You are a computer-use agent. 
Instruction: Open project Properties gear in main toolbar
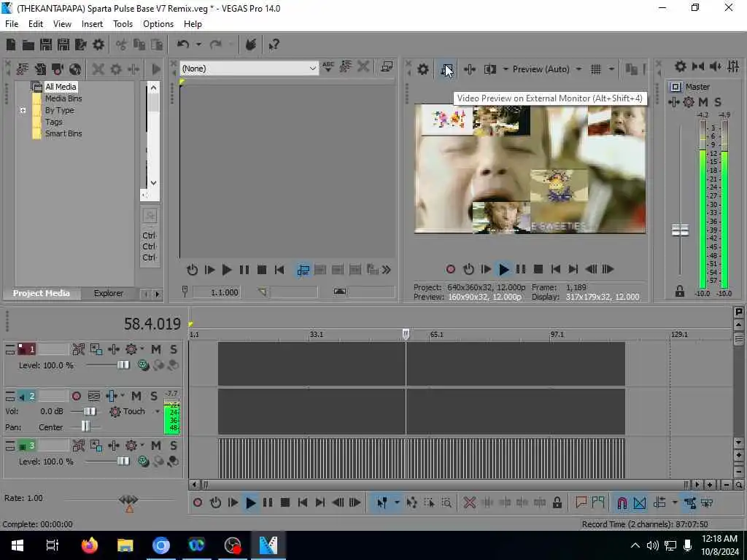[98, 44]
